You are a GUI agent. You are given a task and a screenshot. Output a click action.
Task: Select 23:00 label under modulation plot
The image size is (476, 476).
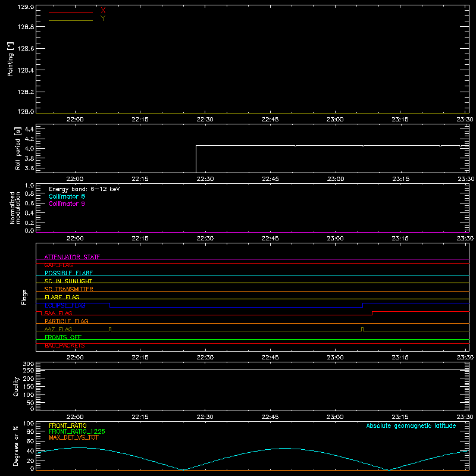click(335, 239)
